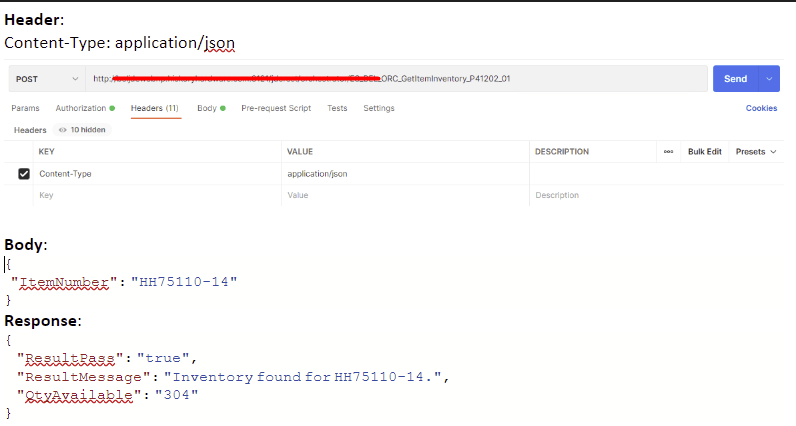Go to the Body tab
The image size is (796, 426).
[x=210, y=108]
